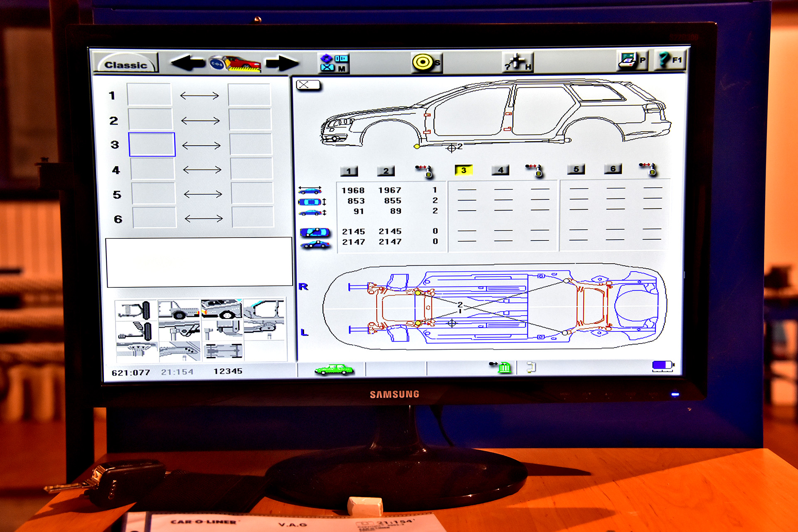This screenshot has height=532, width=798.
Task: Select measurement point button 1
Action: pyautogui.click(x=349, y=171)
